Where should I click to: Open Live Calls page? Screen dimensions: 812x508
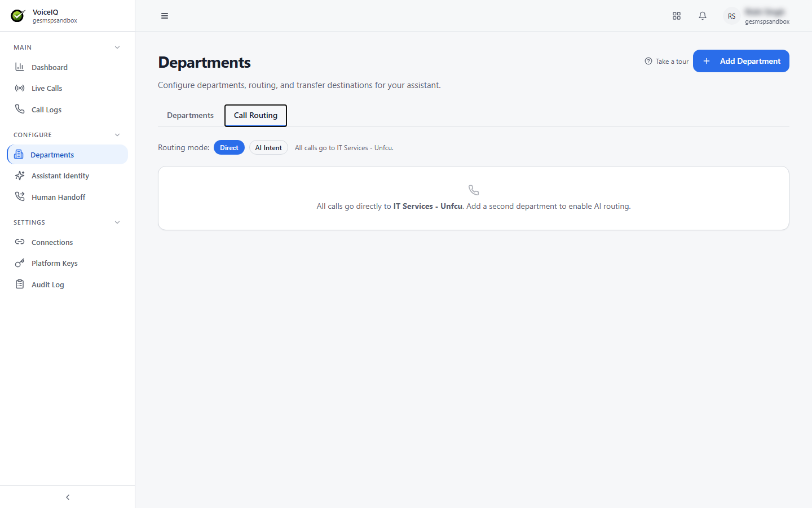67,88
